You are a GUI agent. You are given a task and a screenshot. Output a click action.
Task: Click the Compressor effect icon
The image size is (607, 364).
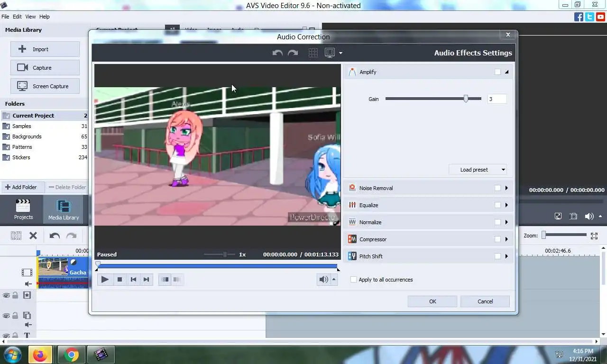click(x=352, y=239)
